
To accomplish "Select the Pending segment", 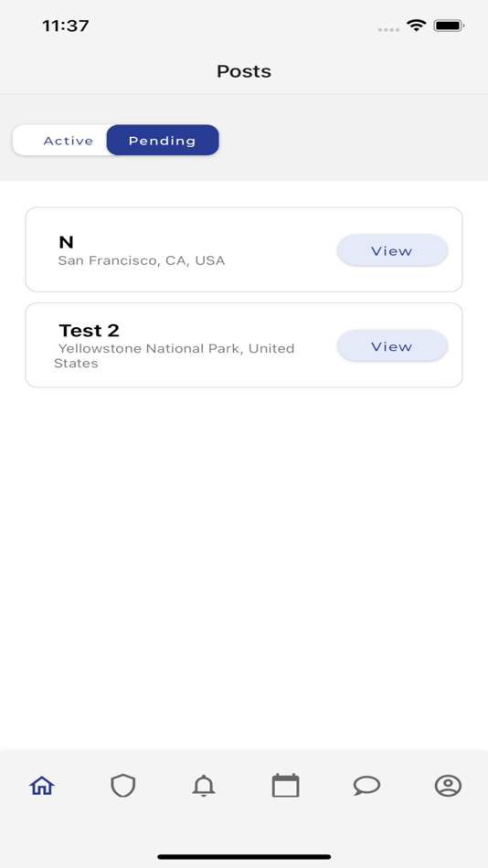I will pyautogui.click(x=163, y=141).
